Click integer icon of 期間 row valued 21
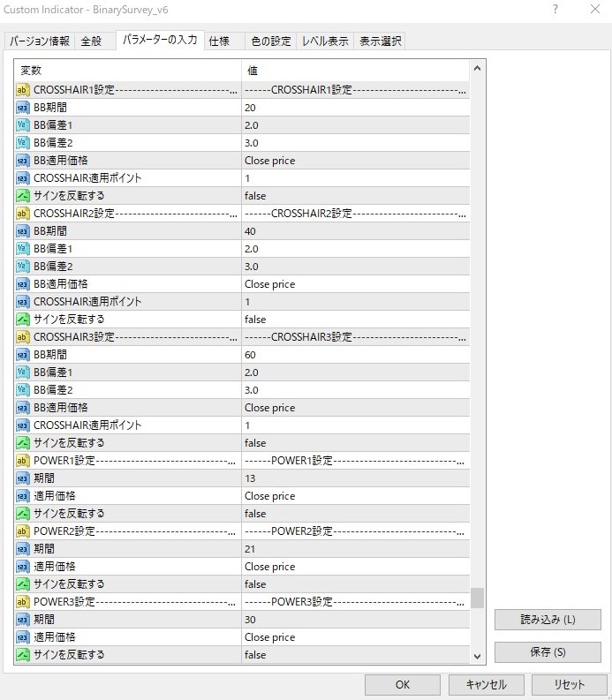 click(x=22, y=549)
